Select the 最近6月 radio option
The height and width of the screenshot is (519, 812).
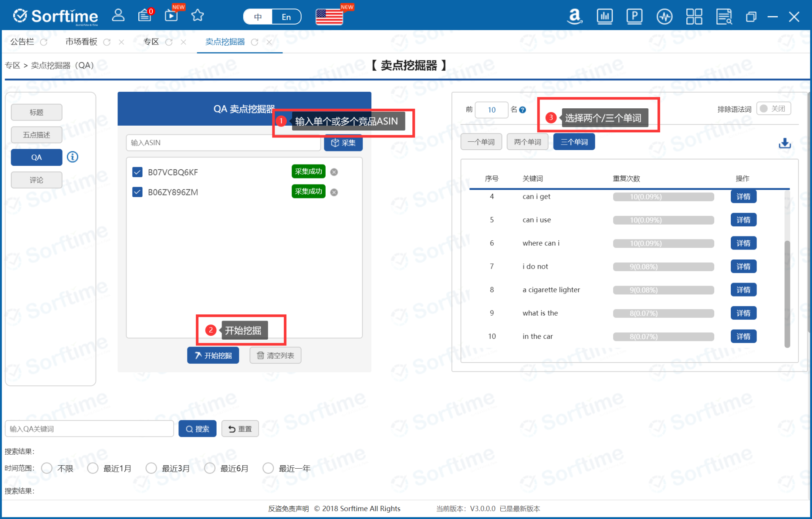point(210,468)
